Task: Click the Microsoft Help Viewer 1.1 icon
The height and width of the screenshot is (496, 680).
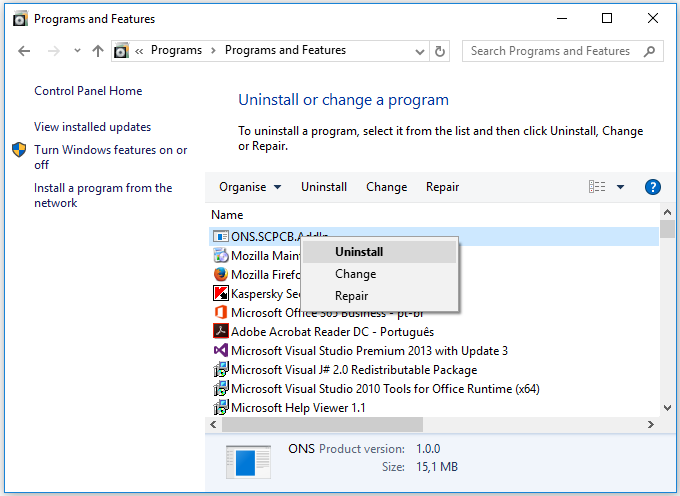Action: (x=221, y=408)
